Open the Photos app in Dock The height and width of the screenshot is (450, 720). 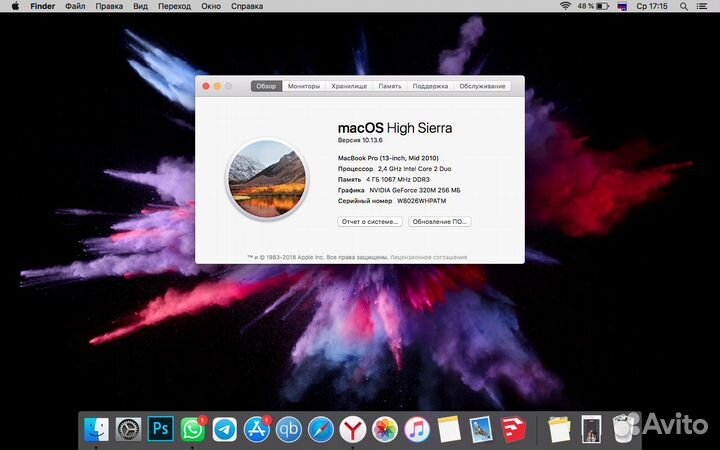click(385, 430)
